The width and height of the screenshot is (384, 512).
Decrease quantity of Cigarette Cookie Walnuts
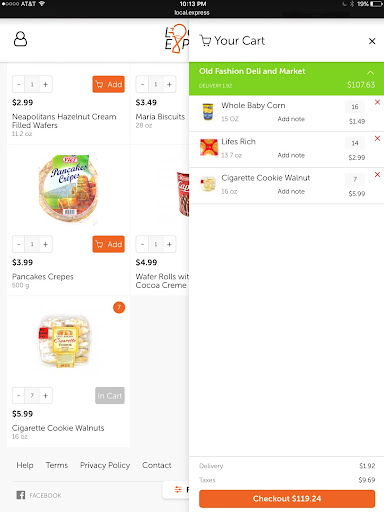tap(19, 396)
